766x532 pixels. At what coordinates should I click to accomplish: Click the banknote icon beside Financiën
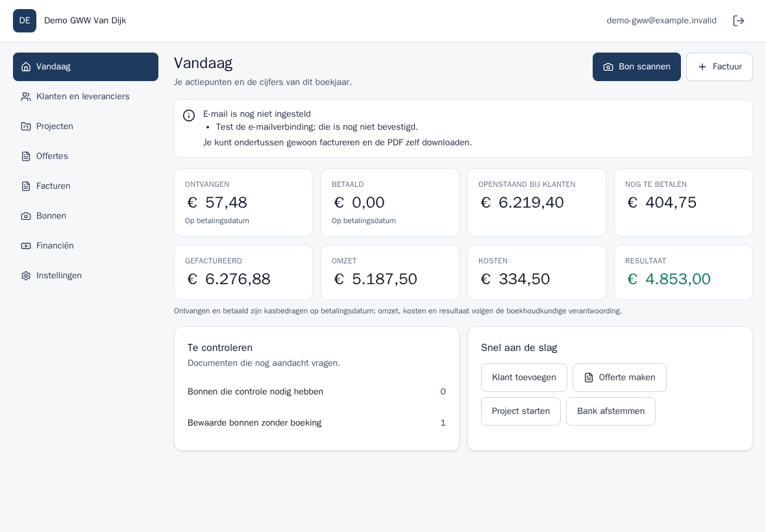click(x=26, y=245)
